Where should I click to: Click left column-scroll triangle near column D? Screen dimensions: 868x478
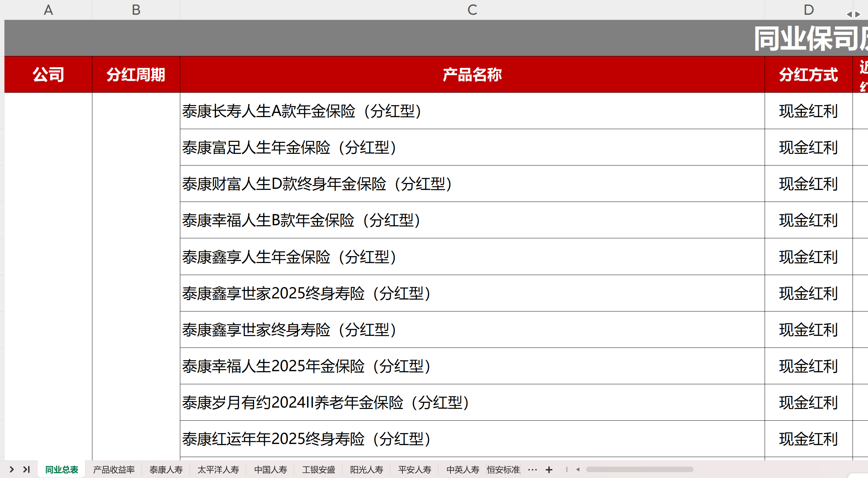coord(849,14)
